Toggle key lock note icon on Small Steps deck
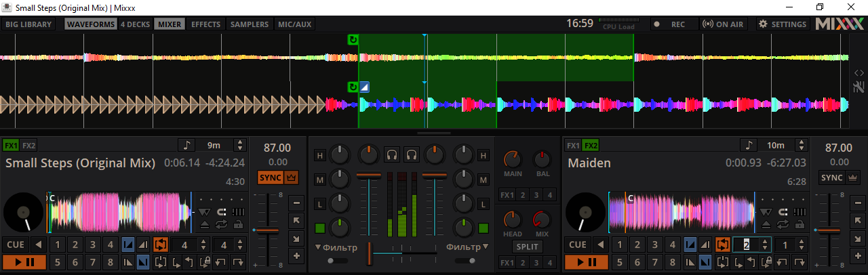 187,145
